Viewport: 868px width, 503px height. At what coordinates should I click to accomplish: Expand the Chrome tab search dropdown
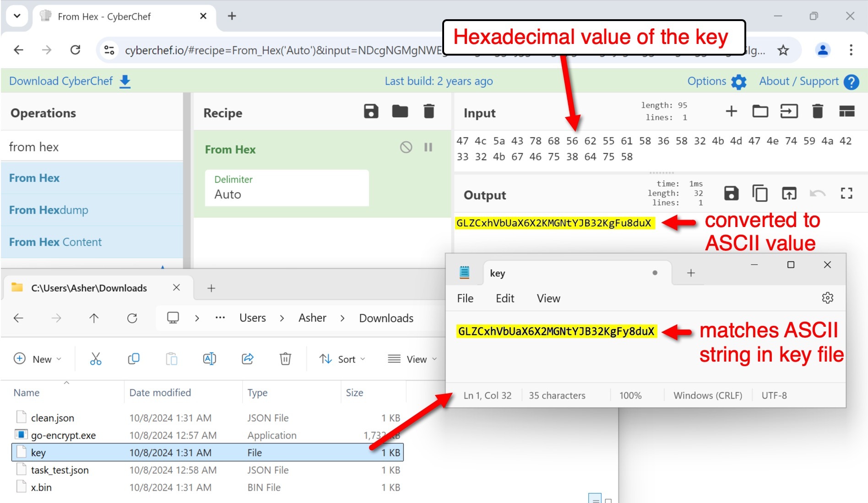pos(17,16)
